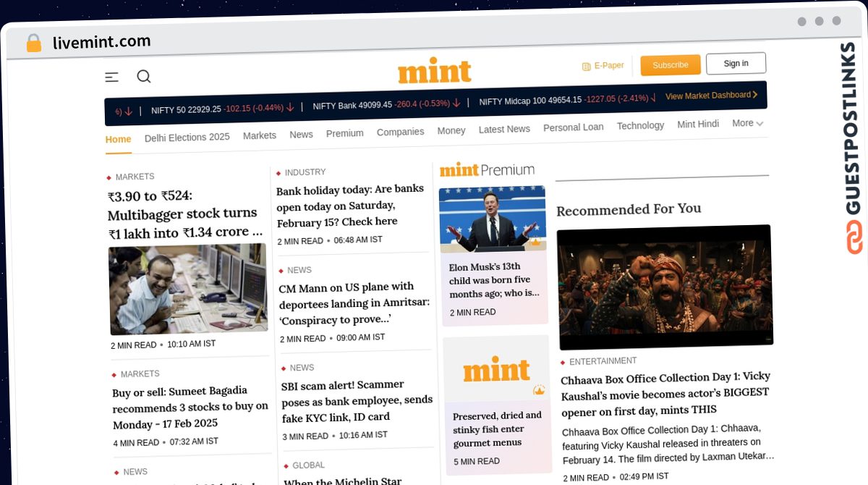Image resolution: width=868 pixels, height=485 pixels.
Task: Open Preserved, dried and stinky fish article
Action: 498,429
